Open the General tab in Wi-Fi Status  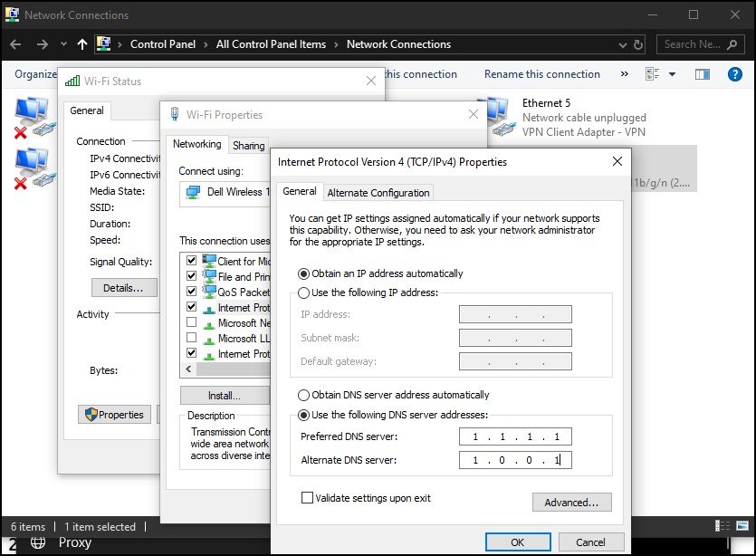pyautogui.click(x=87, y=110)
